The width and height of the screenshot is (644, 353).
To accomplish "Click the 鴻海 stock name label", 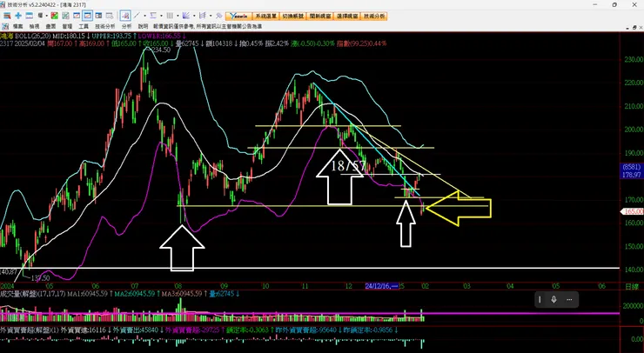I will pos(7,37).
